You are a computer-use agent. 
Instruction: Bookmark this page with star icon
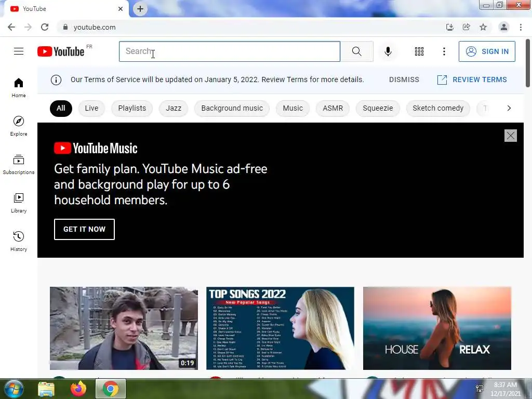[483, 27]
